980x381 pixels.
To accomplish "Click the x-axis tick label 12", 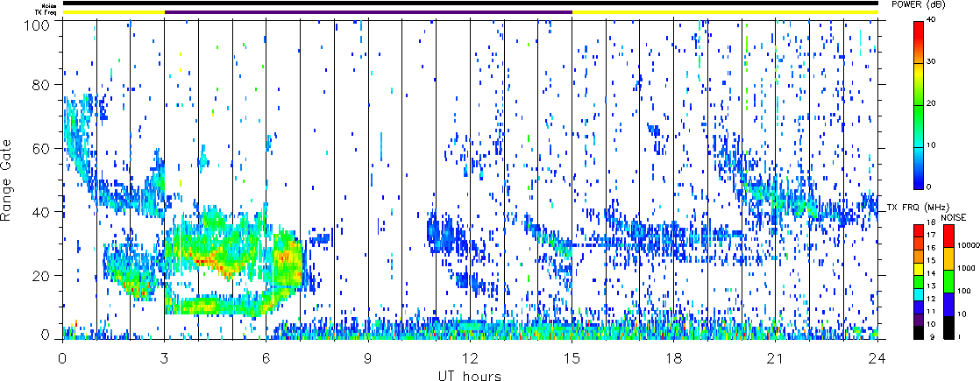I will (470, 358).
